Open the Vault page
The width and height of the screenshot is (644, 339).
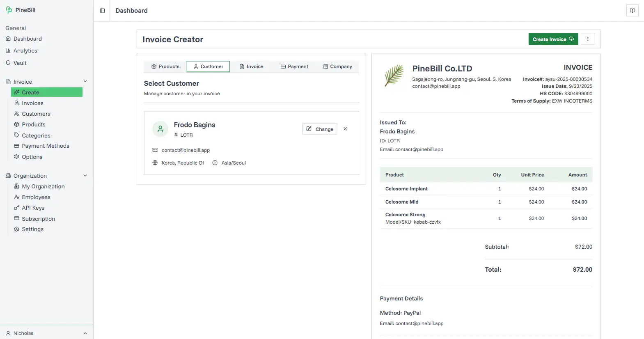pyautogui.click(x=20, y=63)
